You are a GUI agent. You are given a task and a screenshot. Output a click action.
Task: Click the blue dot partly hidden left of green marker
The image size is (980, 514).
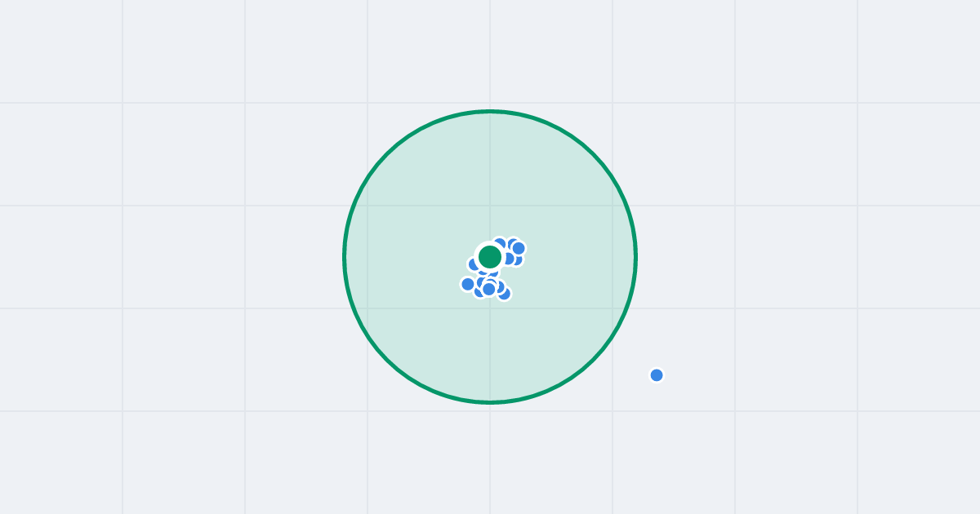tap(473, 264)
